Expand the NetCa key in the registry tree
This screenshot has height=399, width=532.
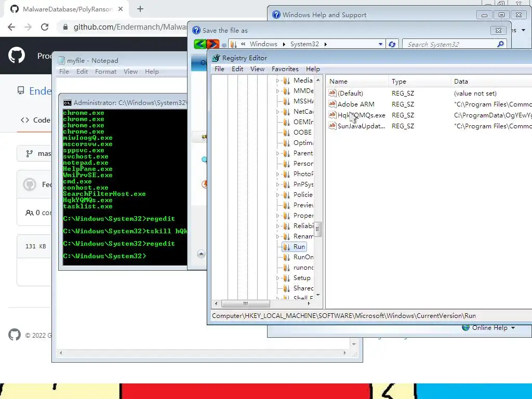[x=277, y=112]
